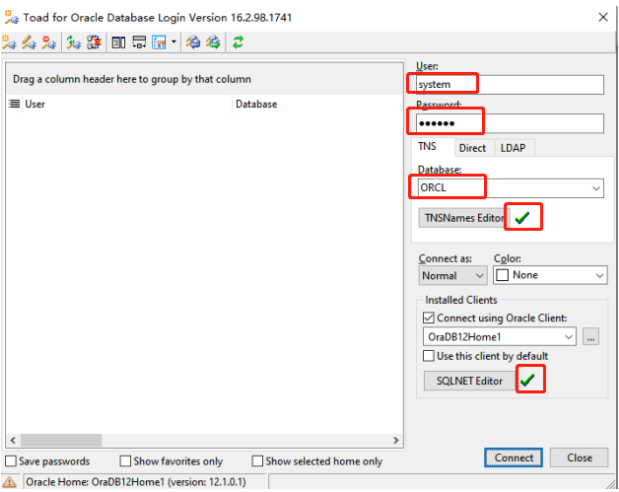The image size is (619, 492).
Task: Tick Use this client by default
Action: click(x=429, y=356)
